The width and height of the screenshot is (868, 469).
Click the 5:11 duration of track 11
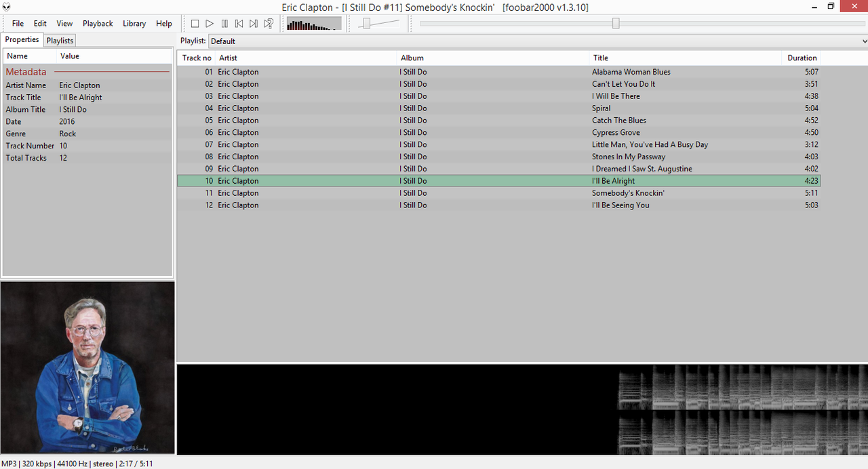click(x=812, y=193)
